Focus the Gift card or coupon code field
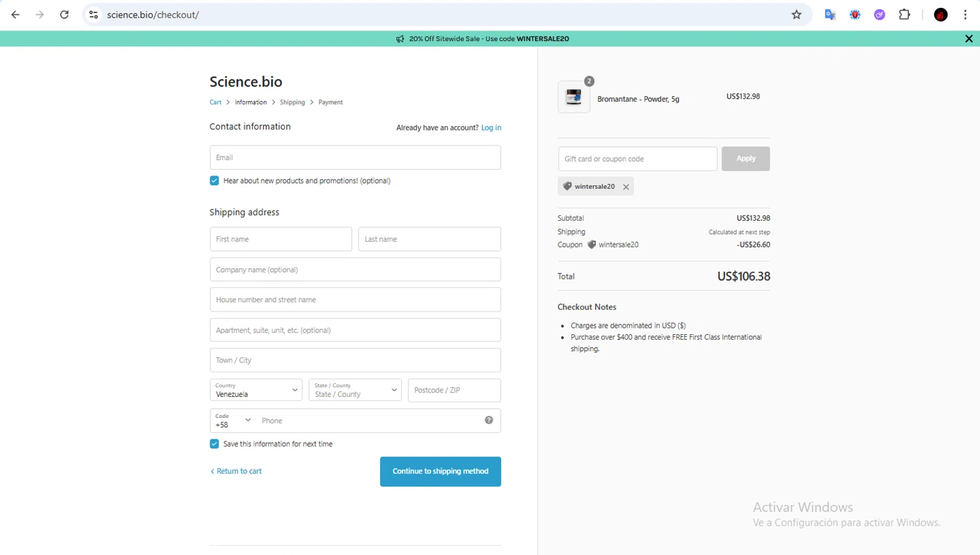Screen dimensions: 980x555 pyautogui.click(x=638, y=159)
